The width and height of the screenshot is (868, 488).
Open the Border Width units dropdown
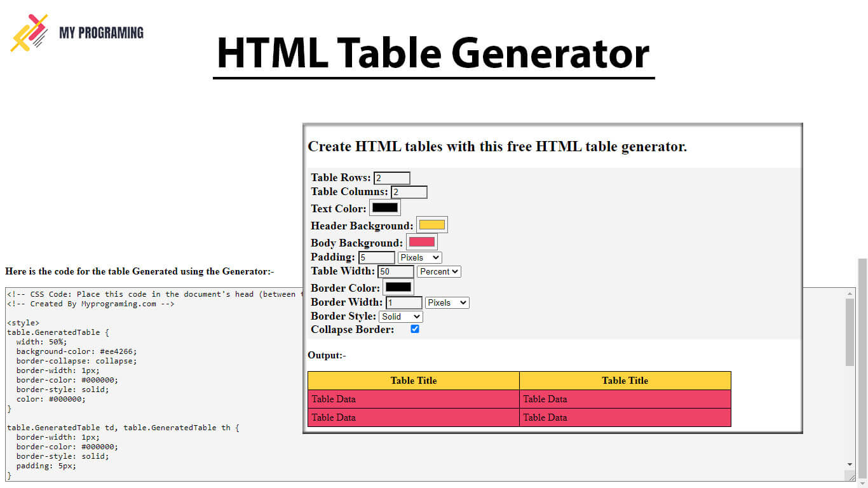point(447,302)
